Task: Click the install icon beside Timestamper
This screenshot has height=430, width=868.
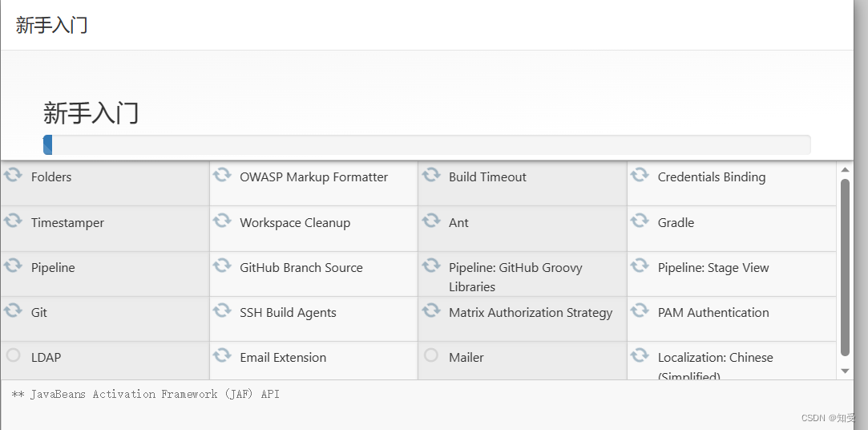Action: 13,221
